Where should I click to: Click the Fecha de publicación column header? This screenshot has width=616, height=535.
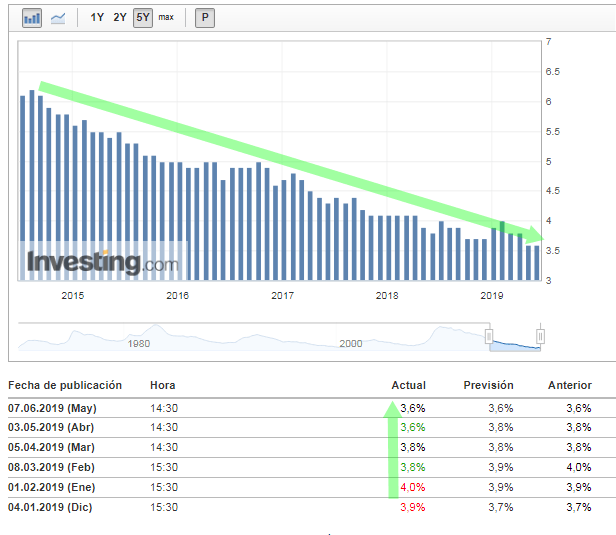coord(65,385)
